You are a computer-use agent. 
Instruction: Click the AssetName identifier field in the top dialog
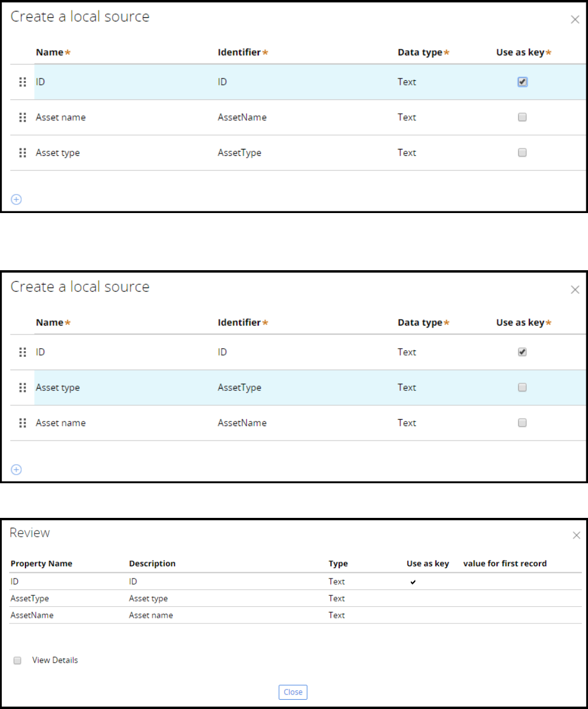click(x=242, y=117)
